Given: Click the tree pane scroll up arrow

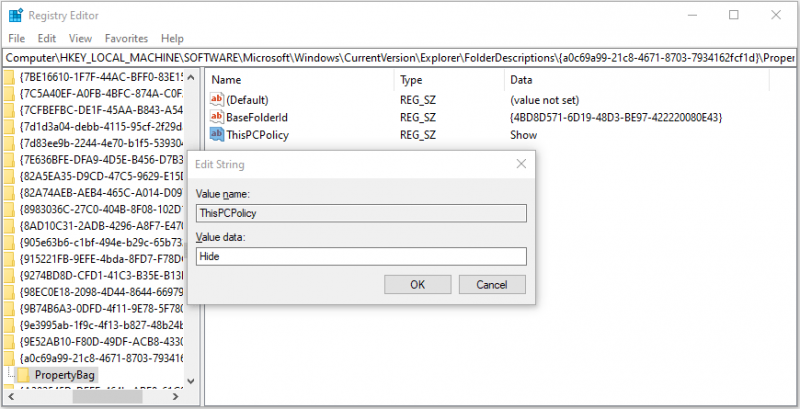Looking at the screenshot, I should point(191,78).
